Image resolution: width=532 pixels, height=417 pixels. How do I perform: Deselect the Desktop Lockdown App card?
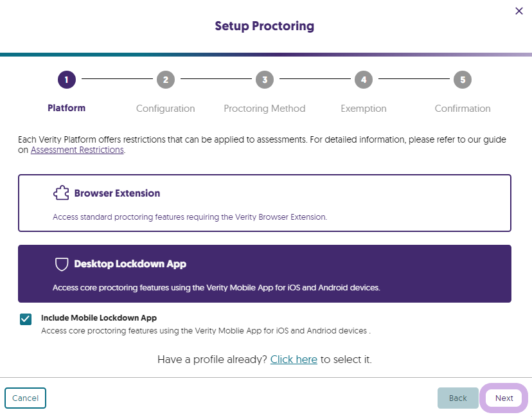pyautogui.click(x=265, y=273)
